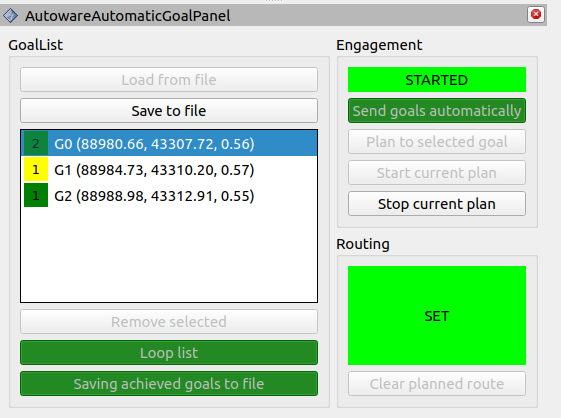The height and width of the screenshot is (418, 561).
Task: Click the dark green badge on G0
Action: click(36, 144)
